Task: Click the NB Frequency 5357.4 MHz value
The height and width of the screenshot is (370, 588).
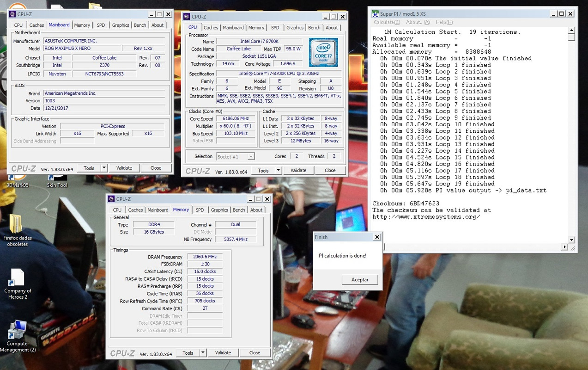Action: click(x=236, y=239)
